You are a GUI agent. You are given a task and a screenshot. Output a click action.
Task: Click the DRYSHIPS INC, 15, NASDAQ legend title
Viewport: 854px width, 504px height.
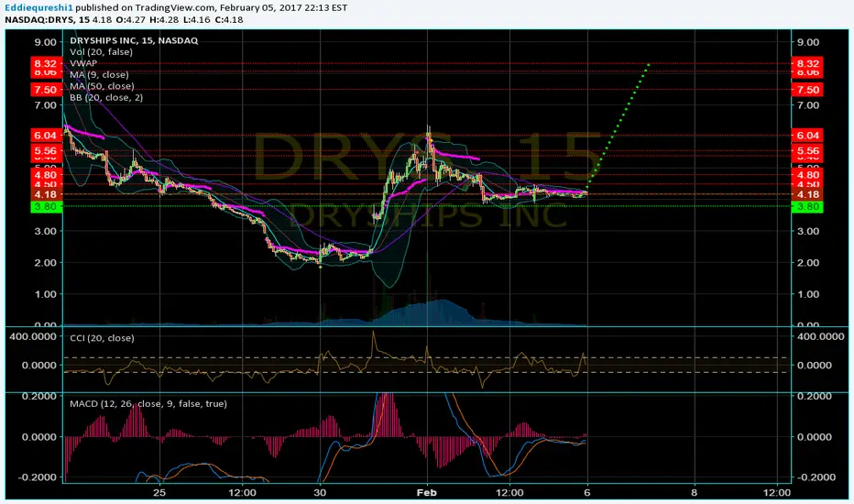[x=134, y=40]
